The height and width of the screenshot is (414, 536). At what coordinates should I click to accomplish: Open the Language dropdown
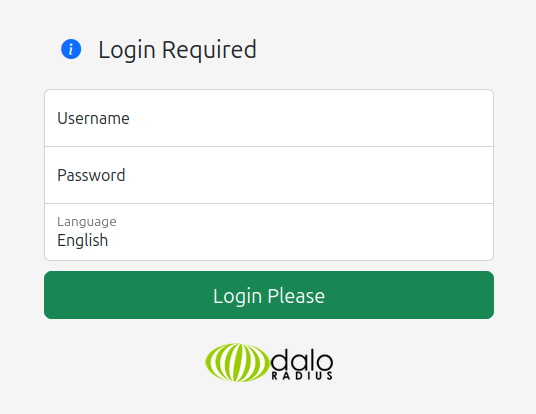coord(269,232)
